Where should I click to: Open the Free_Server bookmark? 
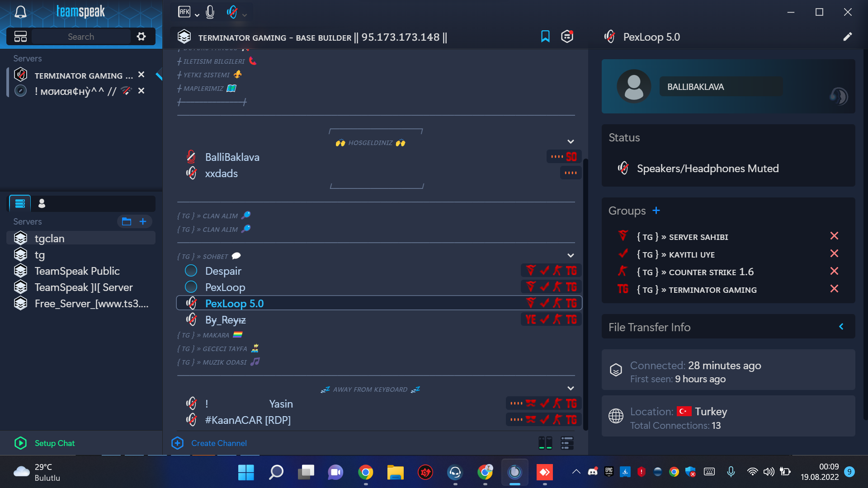tap(81, 304)
